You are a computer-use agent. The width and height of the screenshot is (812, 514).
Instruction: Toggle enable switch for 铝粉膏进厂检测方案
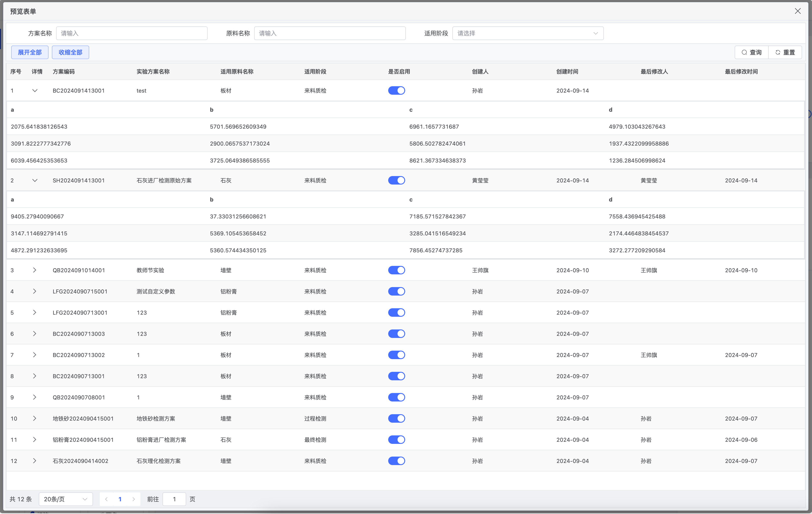point(396,440)
